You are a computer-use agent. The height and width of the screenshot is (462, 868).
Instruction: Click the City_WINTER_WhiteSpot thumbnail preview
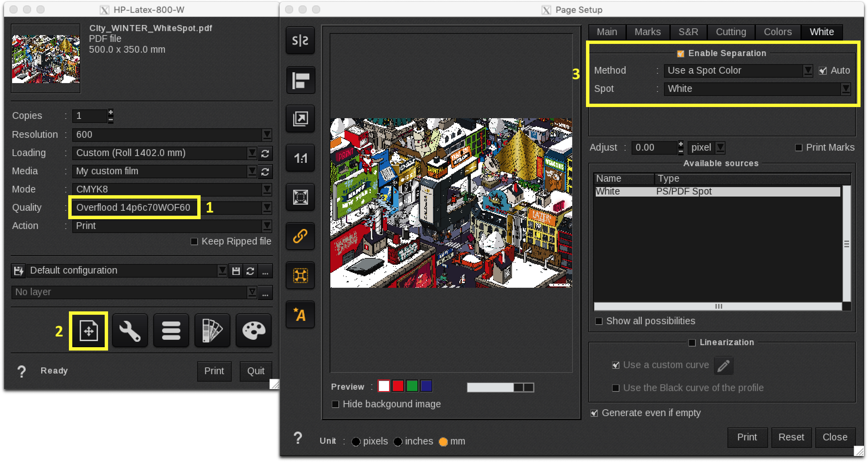(x=46, y=59)
